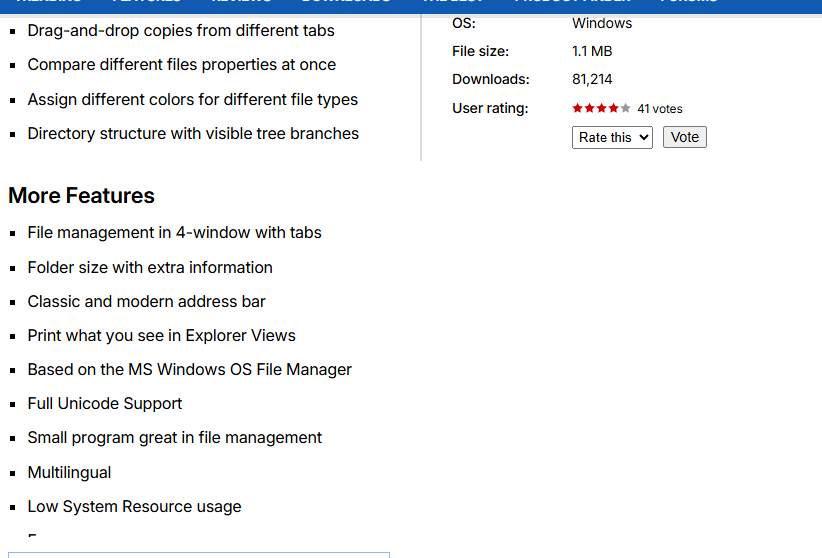Click "Drag-and-drop copies from different tabs" text
Viewport: 822px width, 558px height.
pyautogui.click(x=181, y=30)
